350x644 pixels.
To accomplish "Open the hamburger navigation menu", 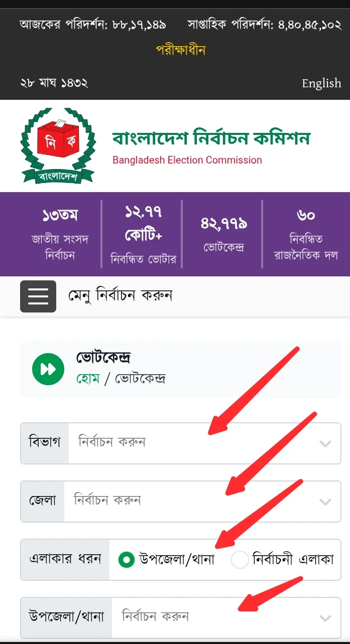I will [x=38, y=296].
